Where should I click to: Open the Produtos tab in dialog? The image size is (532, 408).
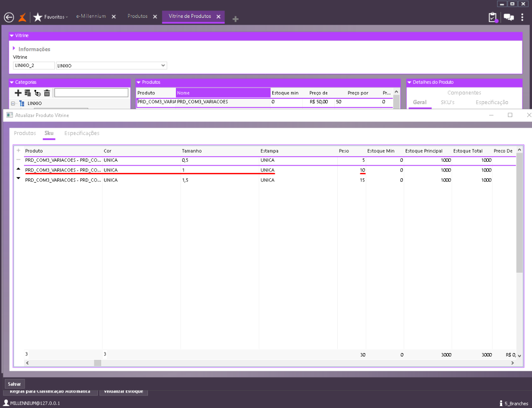click(x=25, y=133)
